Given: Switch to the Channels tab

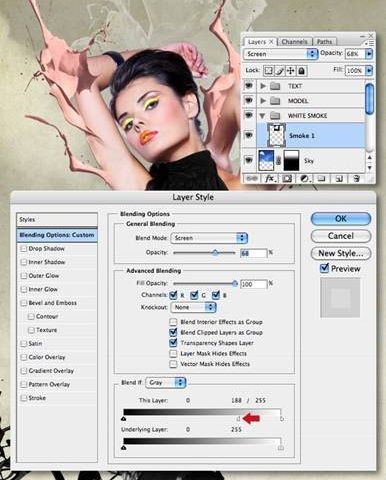Looking at the screenshot, I should pyautogui.click(x=294, y=42).
